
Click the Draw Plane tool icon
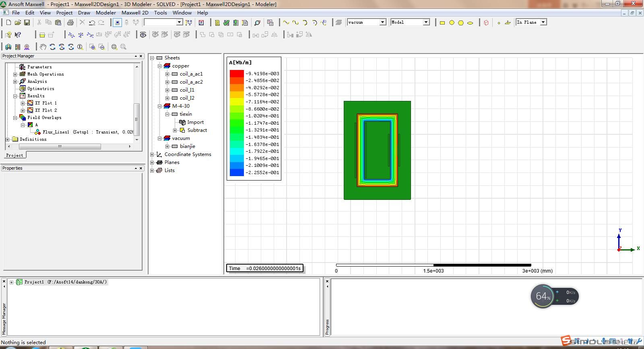(x=508, y=23)
